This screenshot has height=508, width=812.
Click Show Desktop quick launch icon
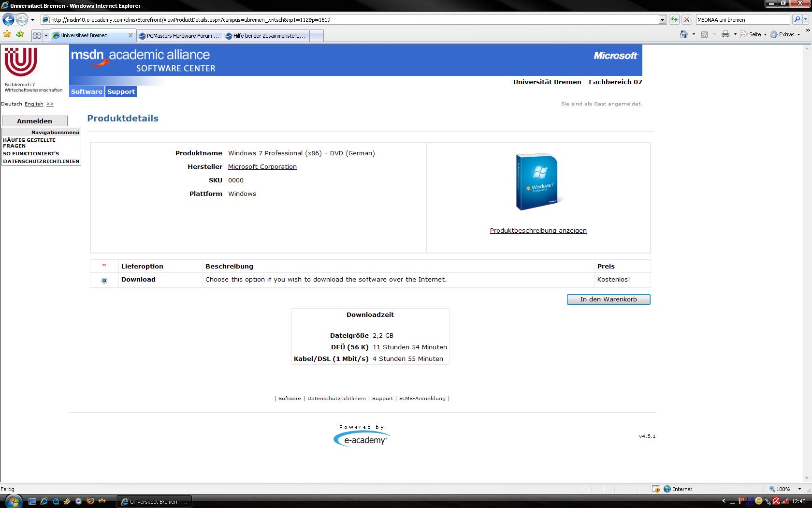point(32,501)
